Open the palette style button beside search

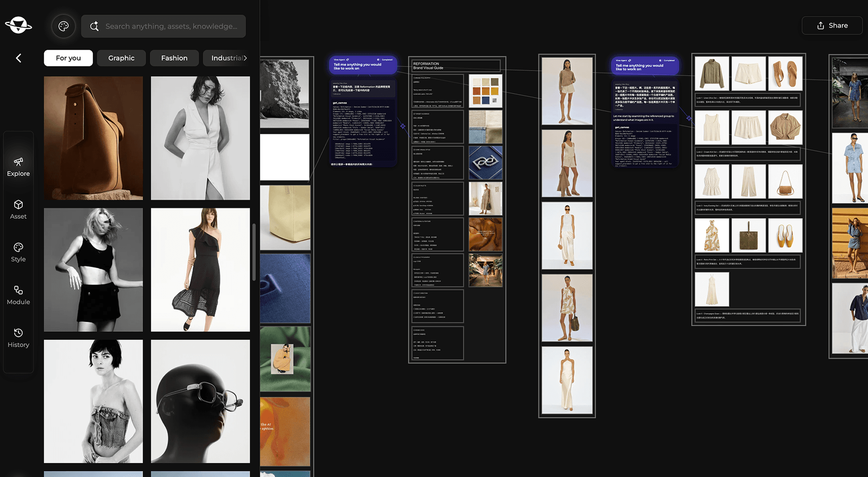point(64,26)
